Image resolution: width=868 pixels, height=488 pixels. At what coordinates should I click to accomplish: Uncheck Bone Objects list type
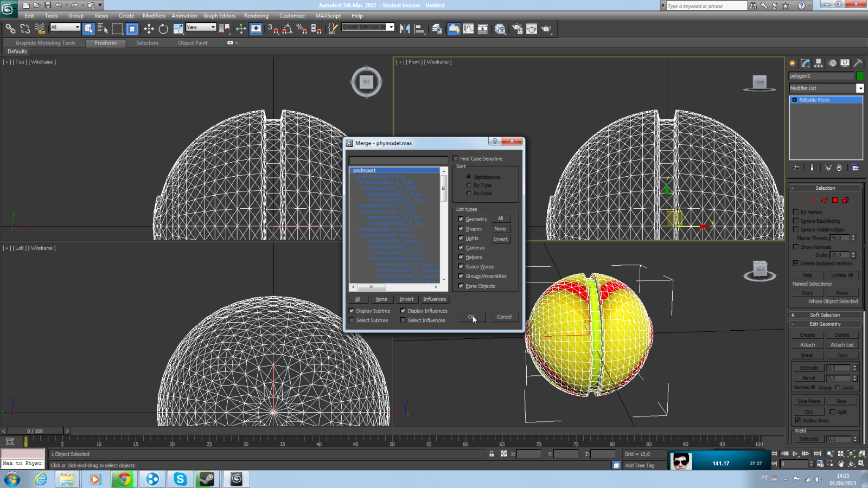[x=461, y=286]
